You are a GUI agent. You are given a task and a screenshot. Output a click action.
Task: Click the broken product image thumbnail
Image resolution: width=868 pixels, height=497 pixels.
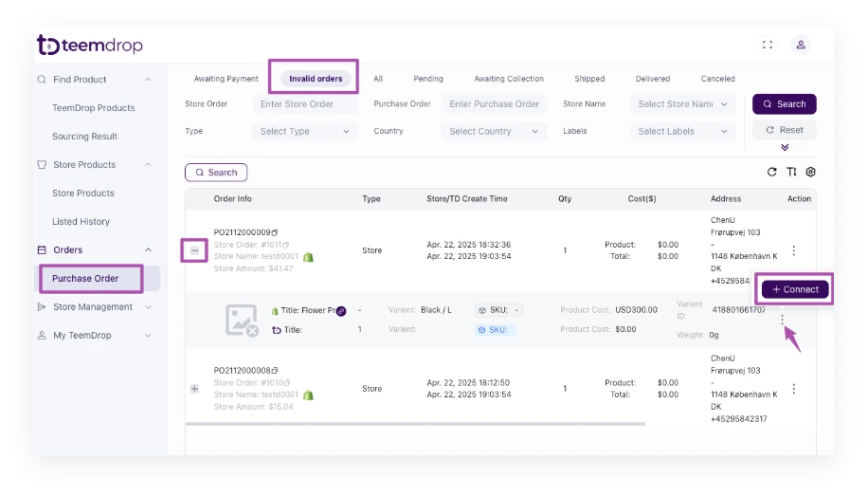click(x=242, y=320)
